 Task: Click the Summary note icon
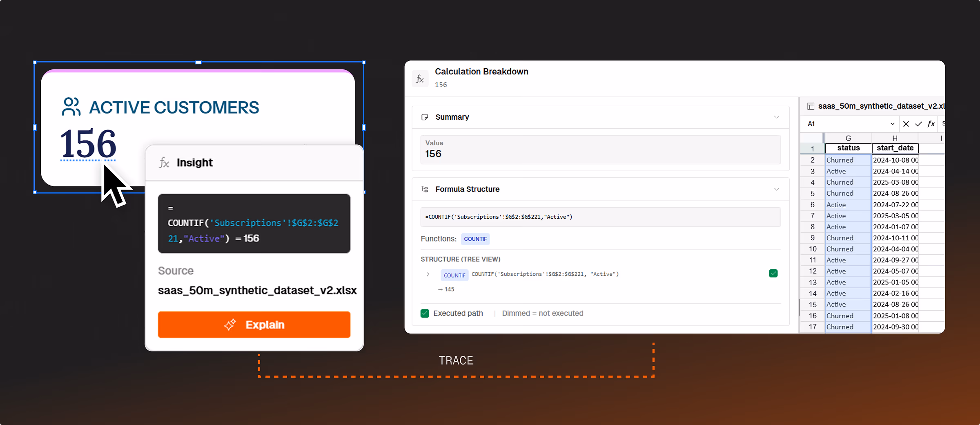point(425,117)
